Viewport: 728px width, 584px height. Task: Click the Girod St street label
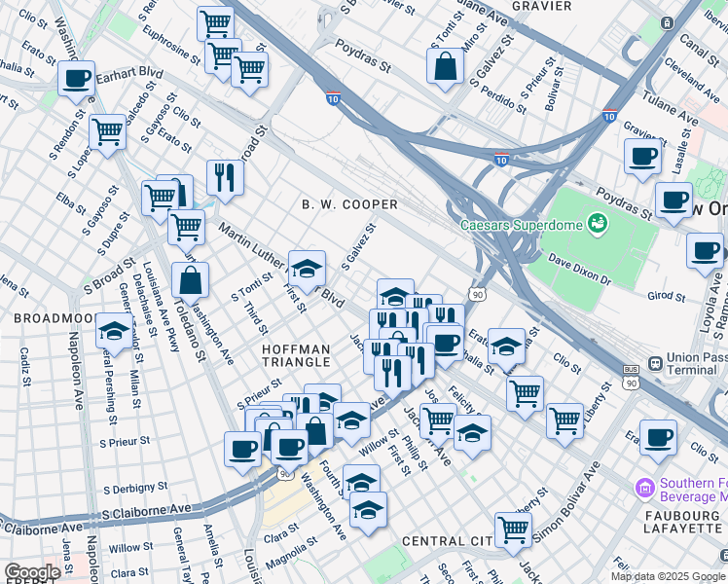click(x=667, y=296)
